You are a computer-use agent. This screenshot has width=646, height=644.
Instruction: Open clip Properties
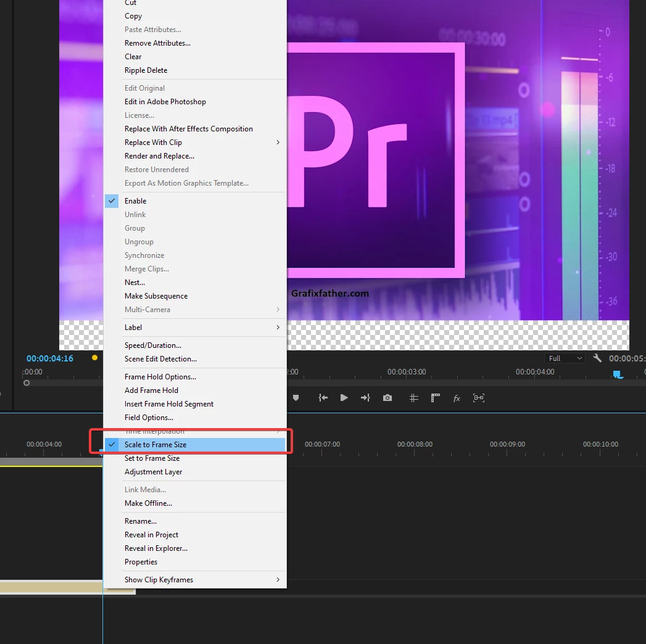pos(195,562)
